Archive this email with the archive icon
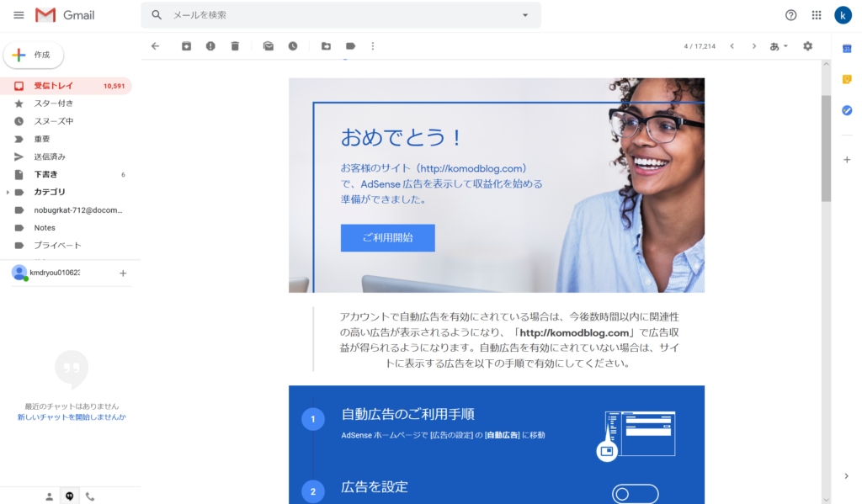The height and width of the screenshot is (504, 862). tap(186, 46)
